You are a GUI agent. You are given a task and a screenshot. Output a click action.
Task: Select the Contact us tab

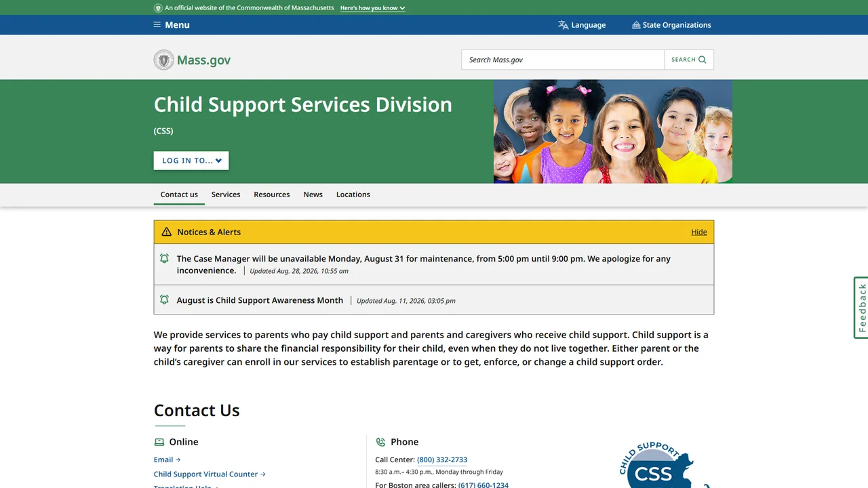(179, 195)
